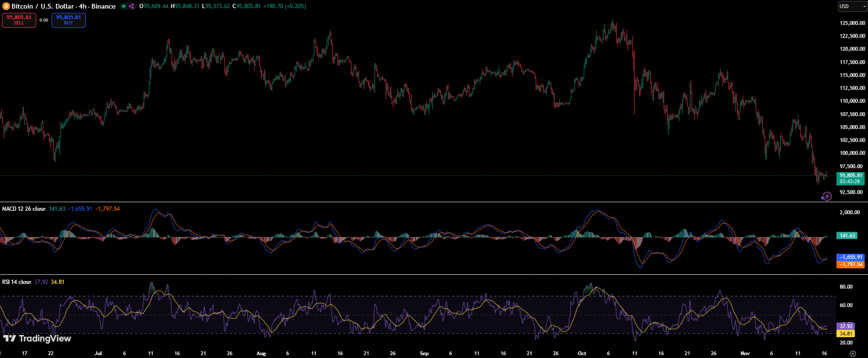Open the USD currency dropdown
The width and height of the screenshot is (868, 358).
click(853, 6)
